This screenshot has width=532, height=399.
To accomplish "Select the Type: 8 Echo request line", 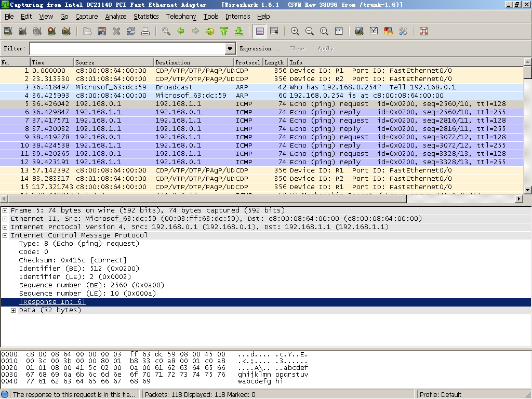I will click(x=79, y=244).
